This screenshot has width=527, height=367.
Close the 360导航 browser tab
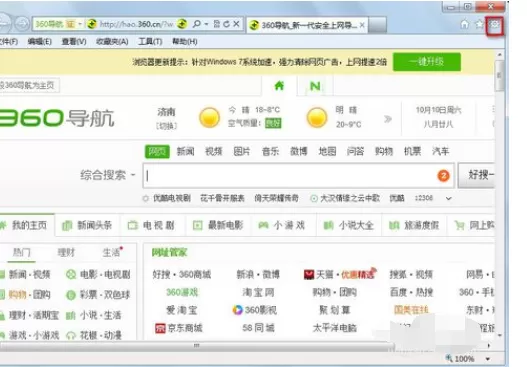[362, 25]
